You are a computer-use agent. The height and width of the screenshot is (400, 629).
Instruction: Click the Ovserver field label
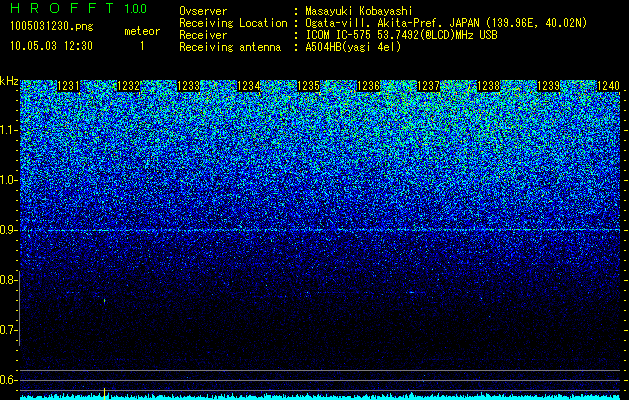click(203, 11)
